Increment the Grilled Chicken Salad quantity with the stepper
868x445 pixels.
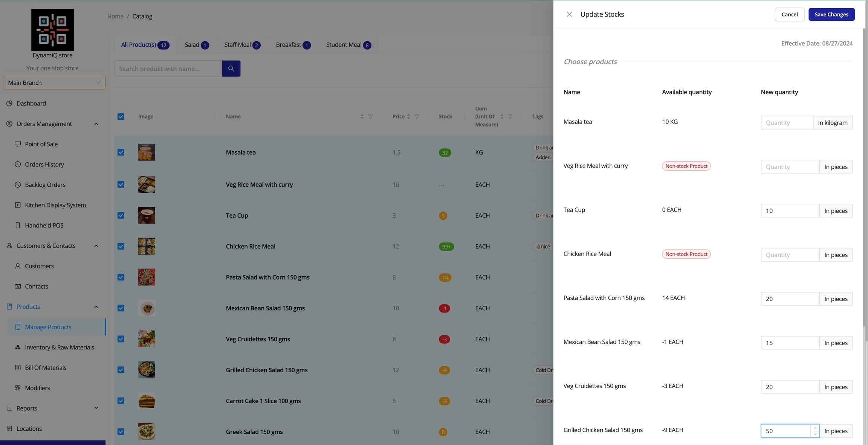[815, 428]
